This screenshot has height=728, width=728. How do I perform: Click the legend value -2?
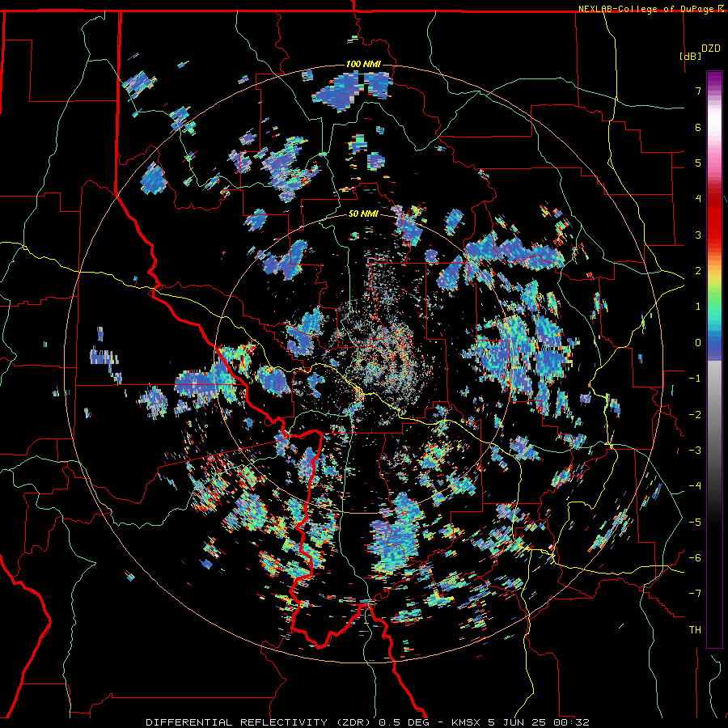point(695,415)
